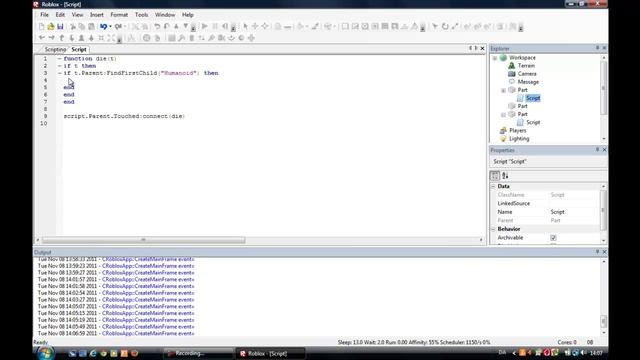
Task: Click the empty square surface icon in toolbar
Action: click(345, 27)
